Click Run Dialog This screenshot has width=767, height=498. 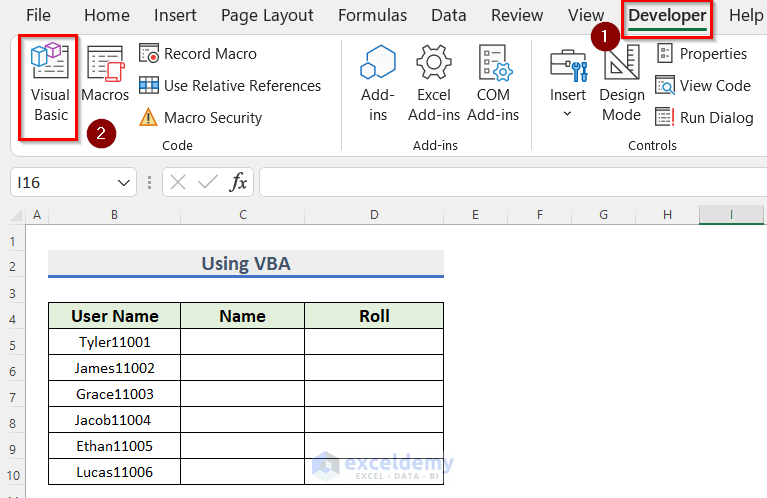click(704, 117)
